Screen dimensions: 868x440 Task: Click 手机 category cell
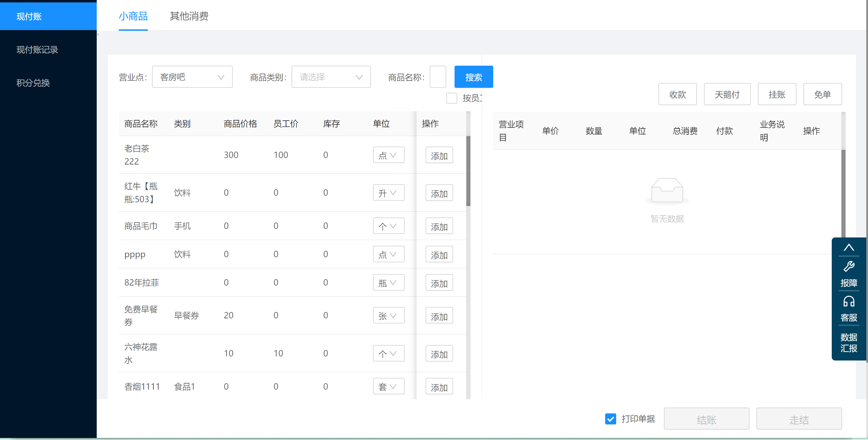(182, 226)
